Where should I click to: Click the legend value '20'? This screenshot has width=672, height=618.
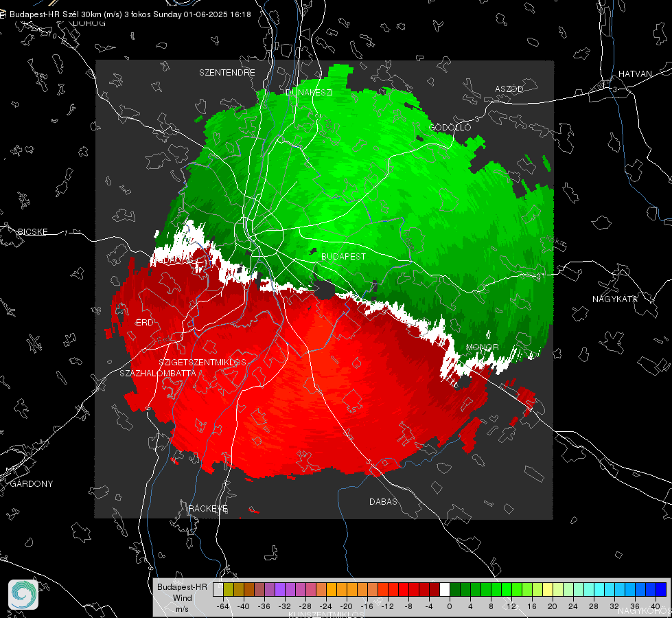(x=553, y=606)
